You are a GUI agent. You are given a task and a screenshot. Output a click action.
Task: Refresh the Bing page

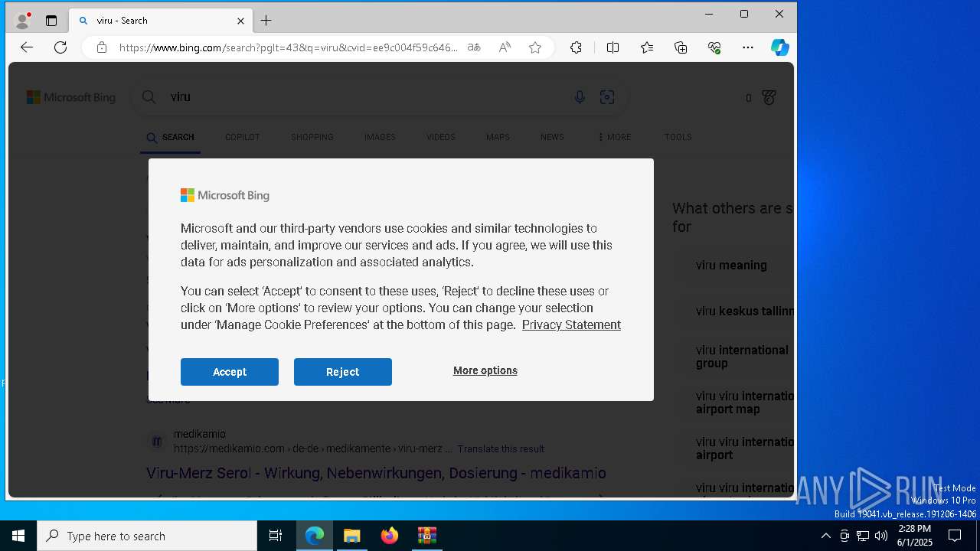(60, 47)
